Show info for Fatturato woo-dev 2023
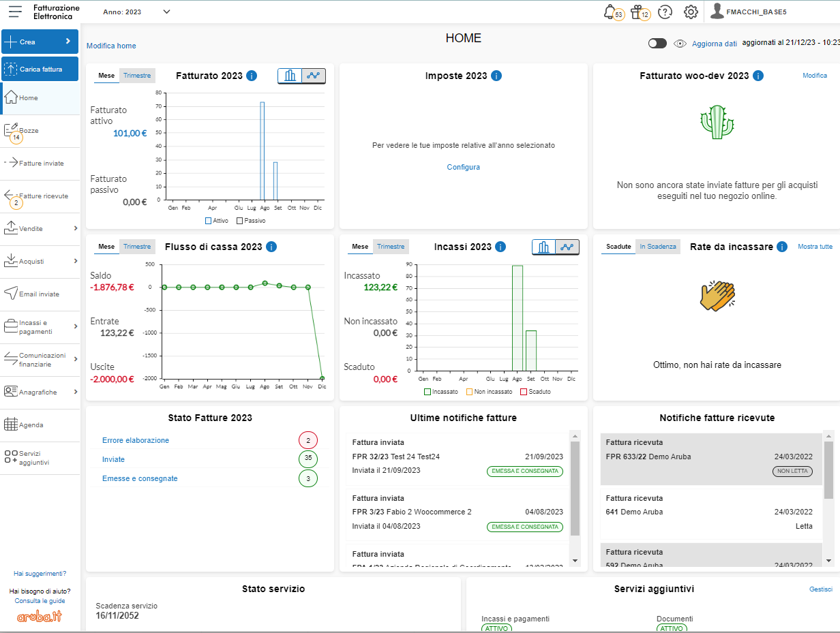The width and height of the screenshot is (840, 633). [x=758, y=76]
